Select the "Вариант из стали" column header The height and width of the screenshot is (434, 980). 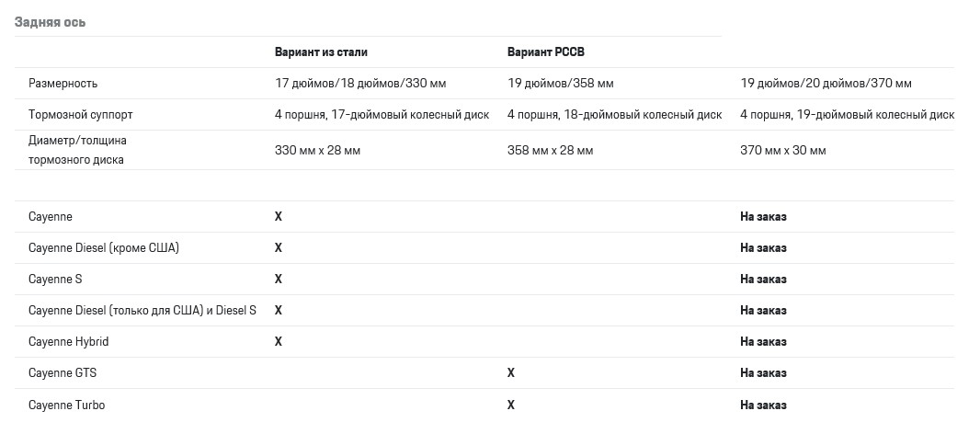pos(321,52)
